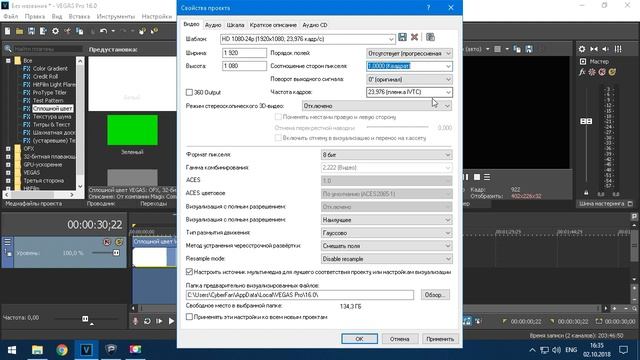Collapse the Все folder in generators tree

(8, 60)
